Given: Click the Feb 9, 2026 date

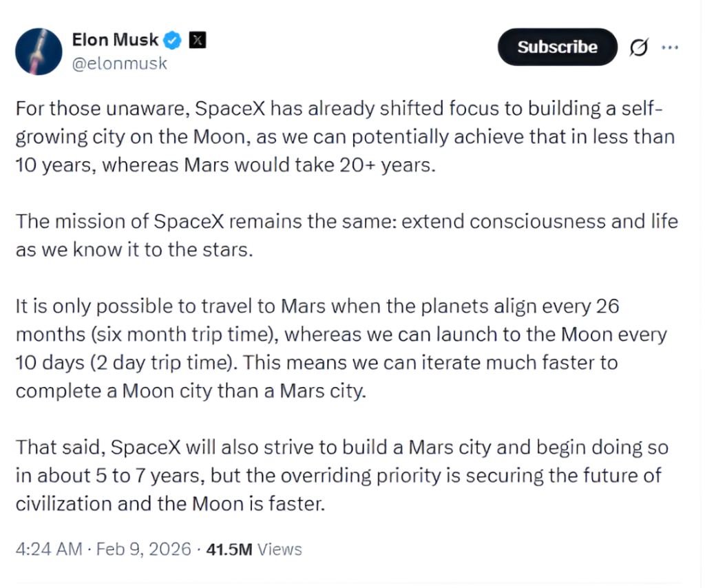Looking at the screenshot, I should 144,549.
